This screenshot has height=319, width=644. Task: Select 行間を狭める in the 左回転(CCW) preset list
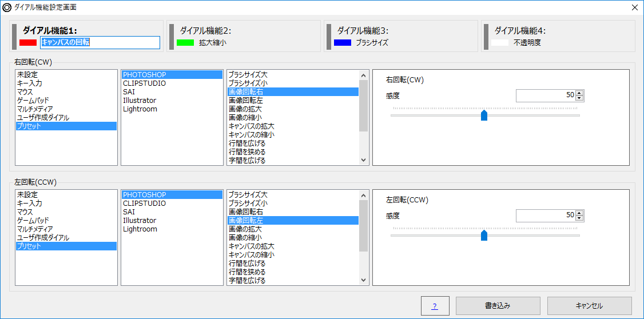293,272
